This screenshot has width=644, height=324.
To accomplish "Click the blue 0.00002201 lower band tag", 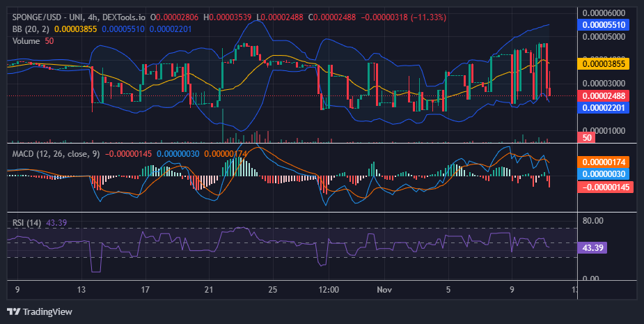I will pos(604,108).
